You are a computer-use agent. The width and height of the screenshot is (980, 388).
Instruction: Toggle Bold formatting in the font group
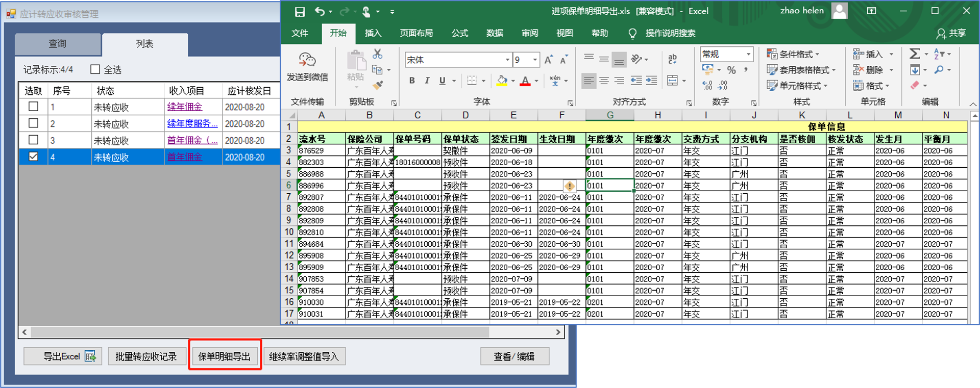click(412, 81)
